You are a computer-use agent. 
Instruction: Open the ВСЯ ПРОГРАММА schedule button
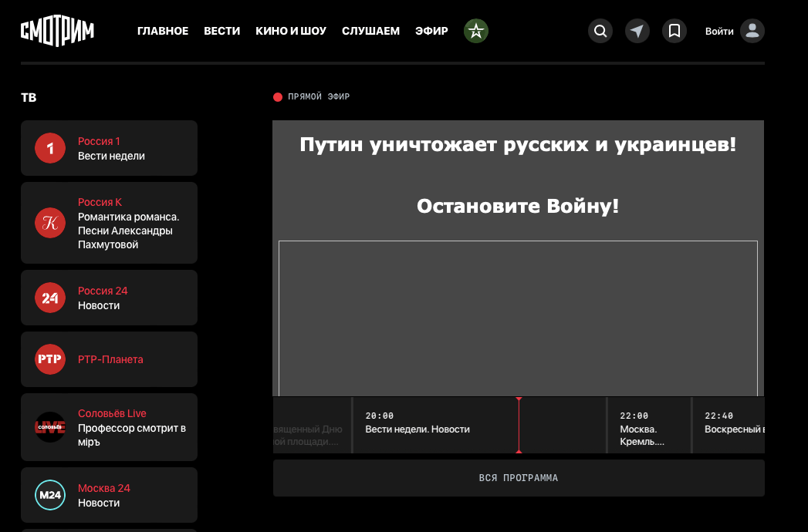[x=518, y=478]
